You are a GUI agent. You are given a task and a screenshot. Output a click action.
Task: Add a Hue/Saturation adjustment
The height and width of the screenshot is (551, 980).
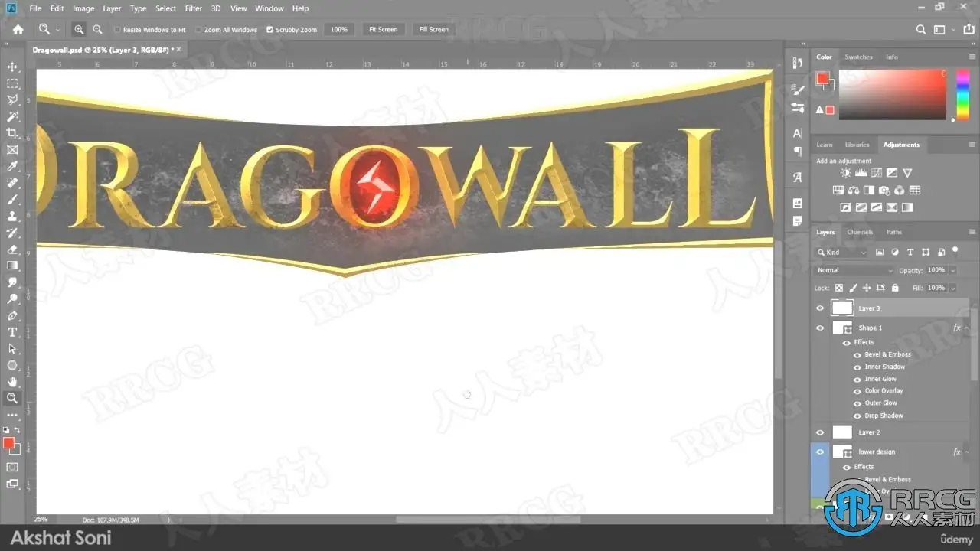(x=838, y=191)
